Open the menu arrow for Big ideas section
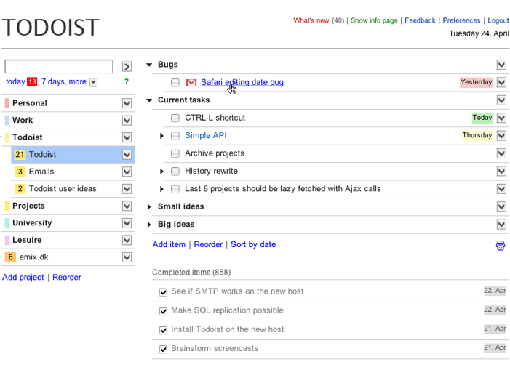 coord(501,224)
